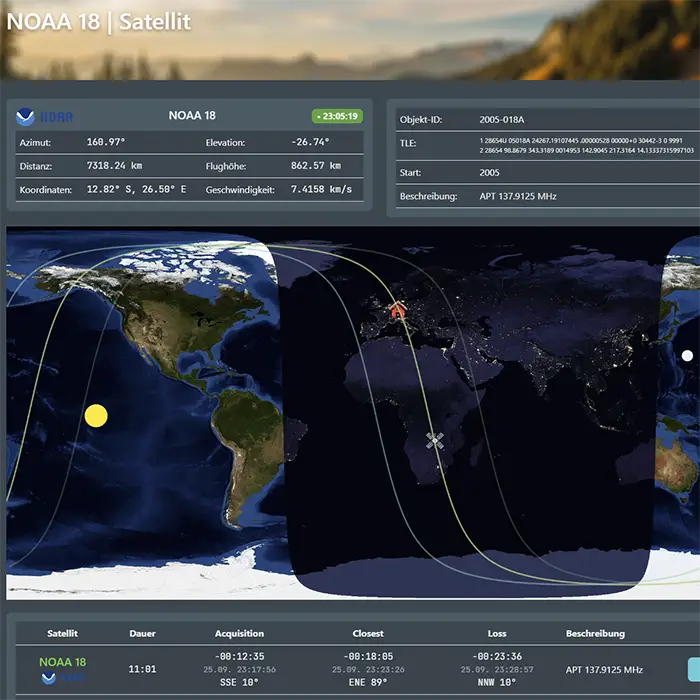Click the acquisition date 25.09. 23:17:56

click(239, 669)
